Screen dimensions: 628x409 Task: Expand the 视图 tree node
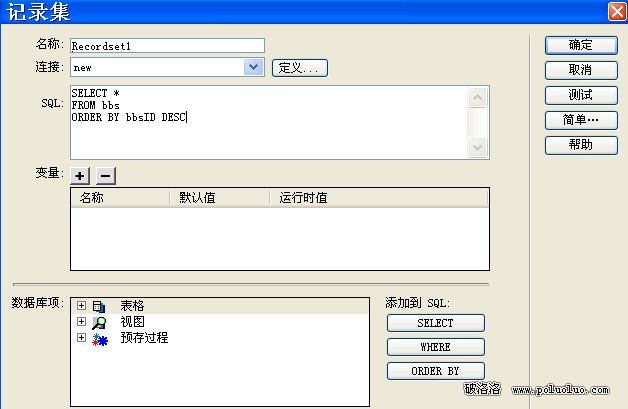(x=81, y=322)
